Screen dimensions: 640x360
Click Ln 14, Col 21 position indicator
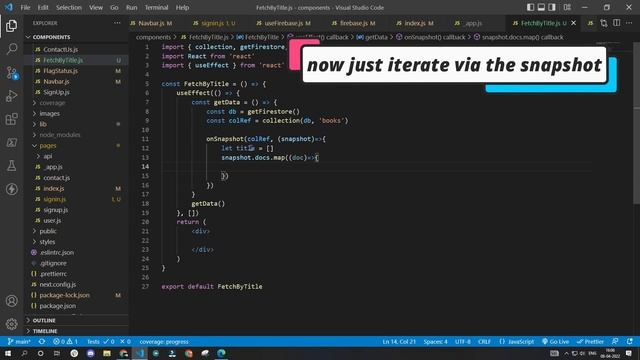click(399, 342)
